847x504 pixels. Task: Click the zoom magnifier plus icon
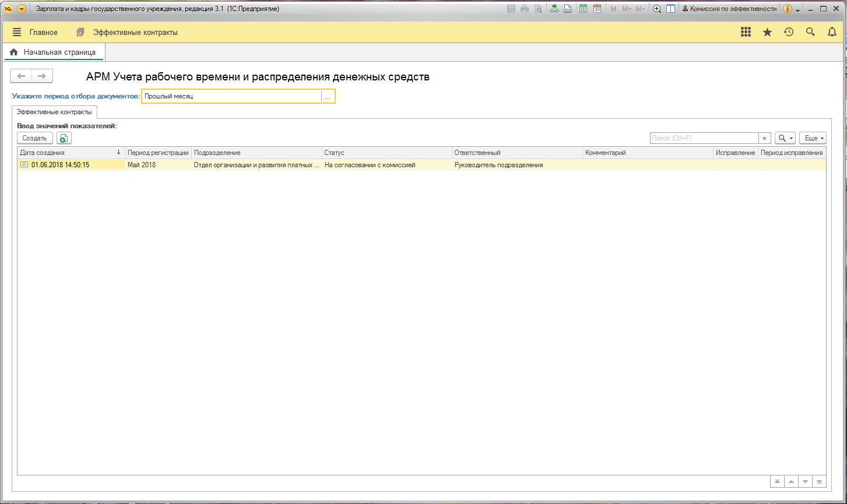(x=657, y=9)
